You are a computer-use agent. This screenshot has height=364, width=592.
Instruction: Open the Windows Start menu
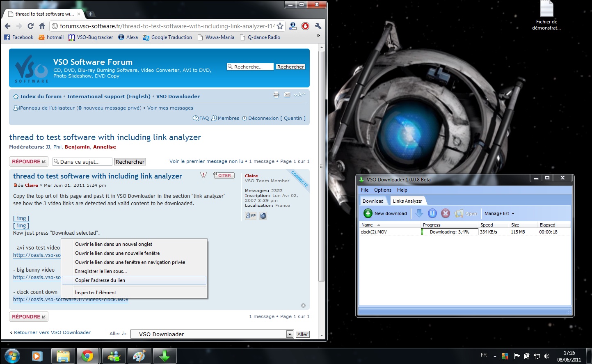pyautogui.click(x=11, y=355)
